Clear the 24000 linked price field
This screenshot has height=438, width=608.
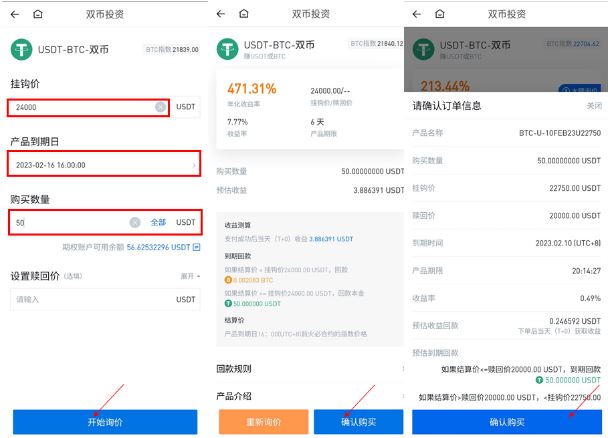pos(160,107)
